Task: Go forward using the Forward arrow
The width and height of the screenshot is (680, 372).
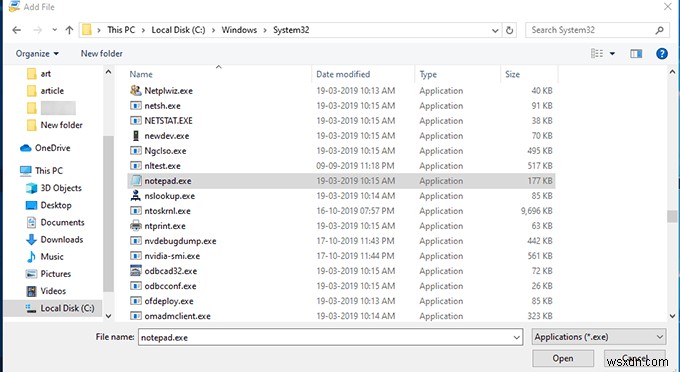Action: pos(38,30)
